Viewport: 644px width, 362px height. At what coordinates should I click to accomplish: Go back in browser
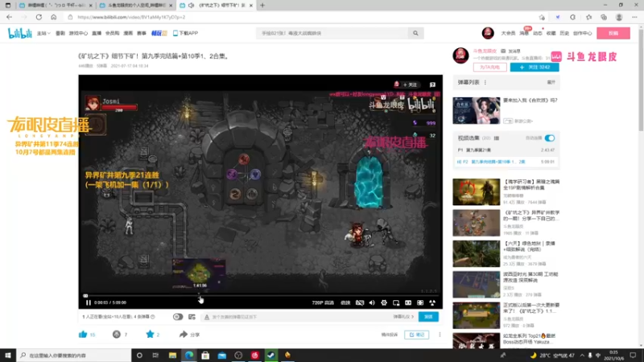pos(9,17)
